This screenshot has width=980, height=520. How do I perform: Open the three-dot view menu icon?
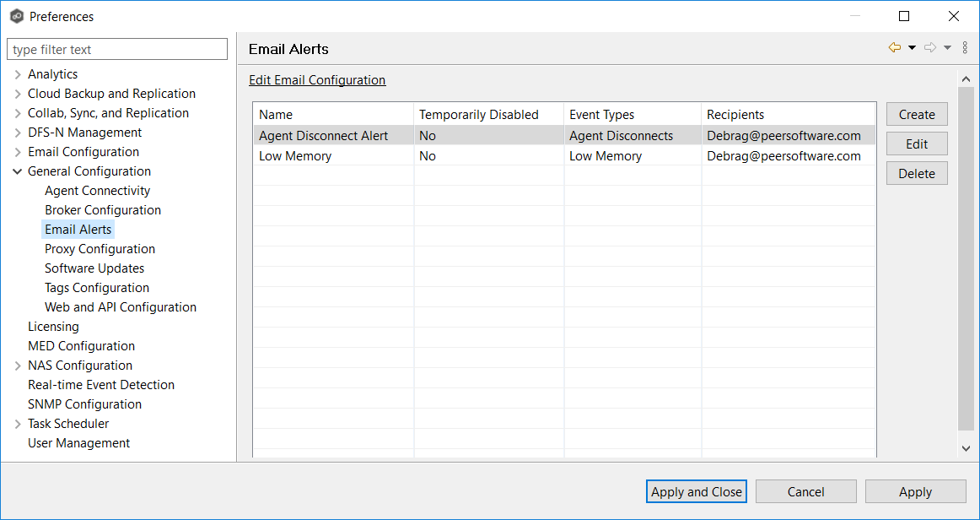[965, 48]
